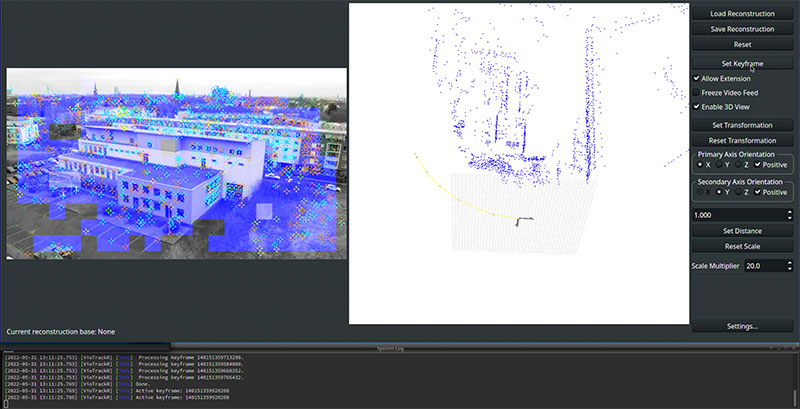
Task: Click the Set Transformation button
Action: [742, 125]
